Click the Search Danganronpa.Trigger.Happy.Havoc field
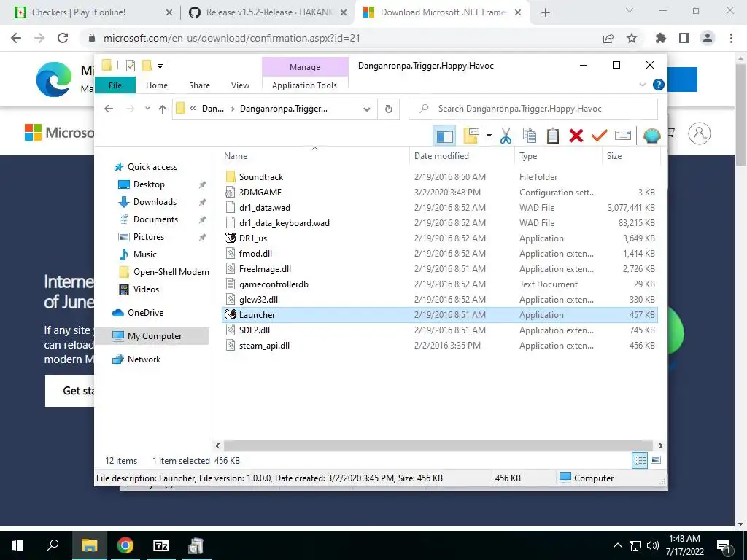This screenshot has height=560, width=747. pos(533,109)
